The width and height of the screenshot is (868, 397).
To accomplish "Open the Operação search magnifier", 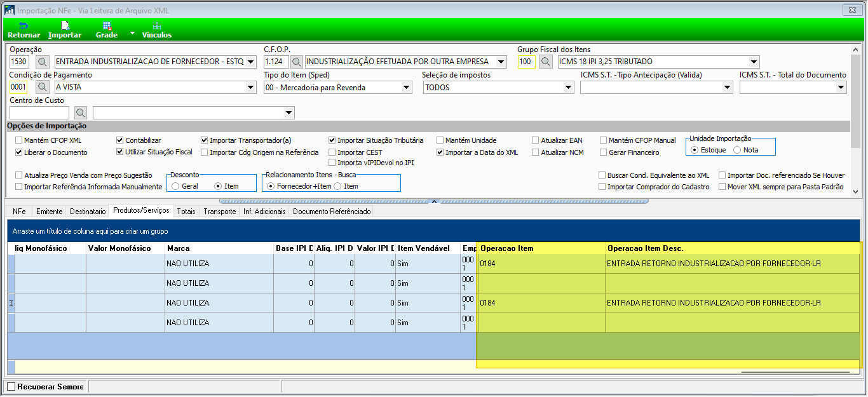I will (42, 62).
